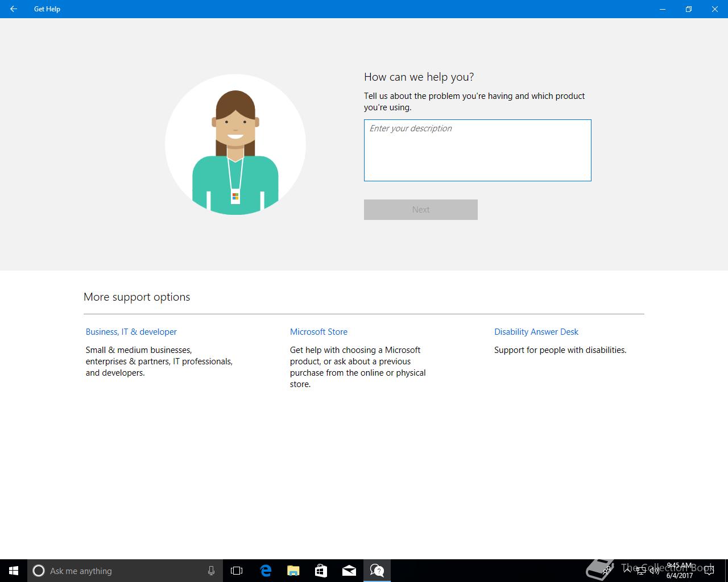The height and width of the screenshot is (582, 728).
Task: Show hidden system tray icons
Action: 627,571
